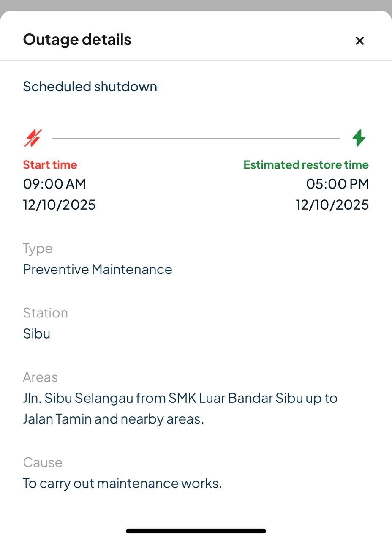Select the Scheduled shutdown label
392x541 pixels.
pos(90,87)
